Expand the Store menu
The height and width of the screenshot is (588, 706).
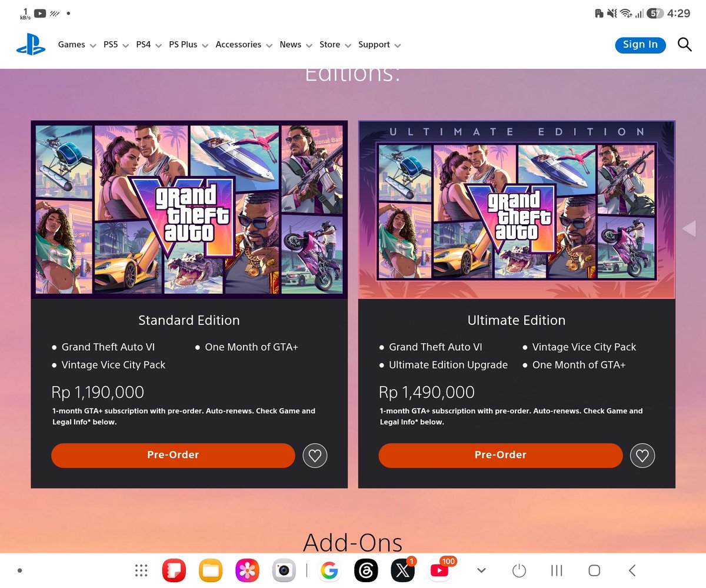tap(335, 45)
